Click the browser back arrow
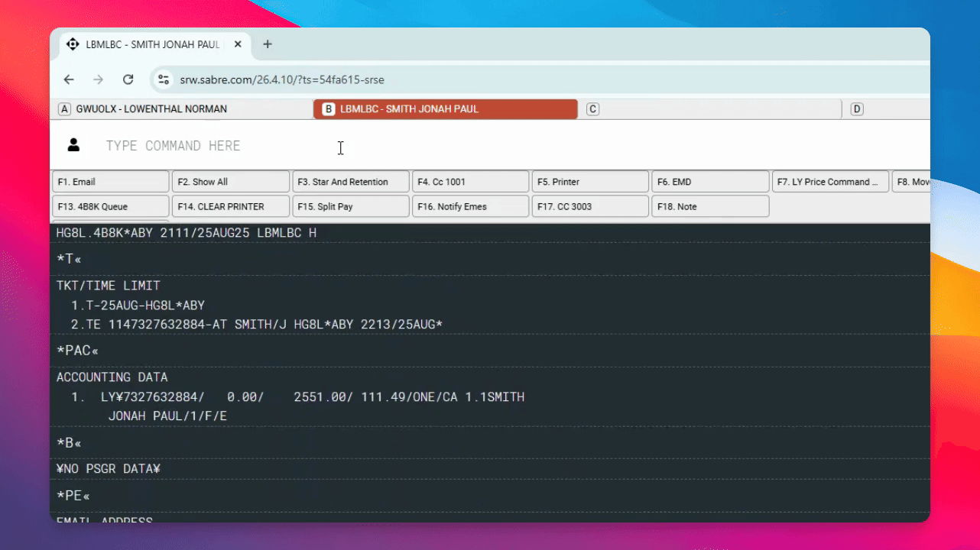Screen dimensions: 980x550 coord(69,79)
